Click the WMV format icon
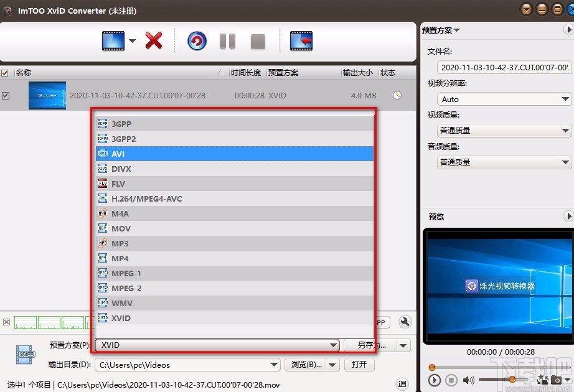This screenshot has width=574, height=392. (x=103, y=302)
